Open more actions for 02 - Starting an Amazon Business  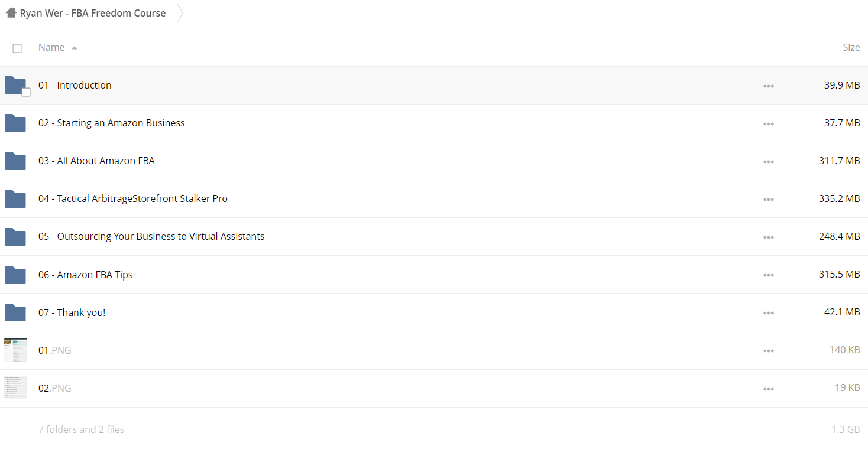pos(769,124)
